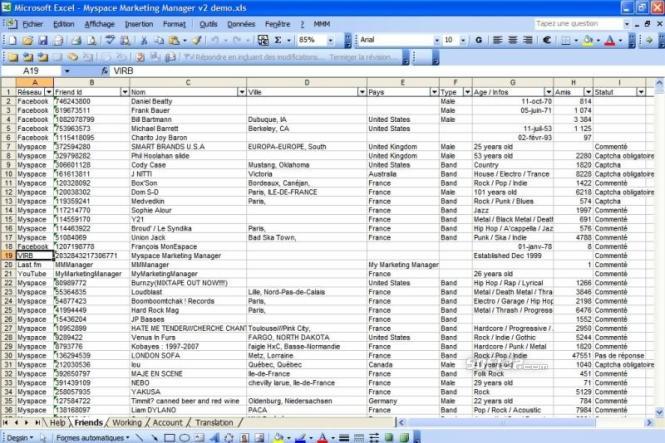Expand the Name Box dropdown arrow
The width and height of the screenshot is (665, 443).
[x=67, y=71]
